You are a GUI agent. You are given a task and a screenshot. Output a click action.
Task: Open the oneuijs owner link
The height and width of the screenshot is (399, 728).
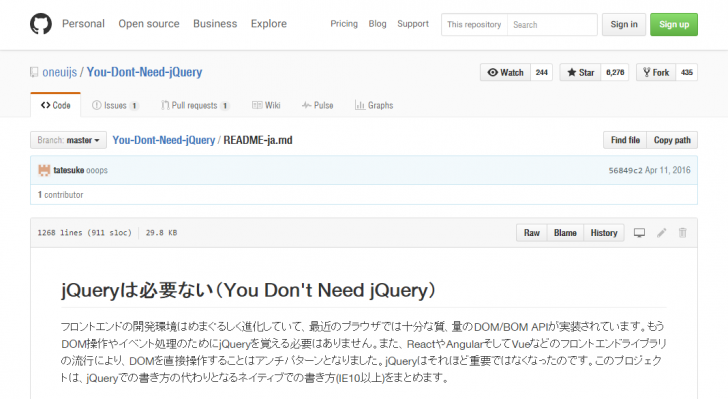tap(59, 72)
